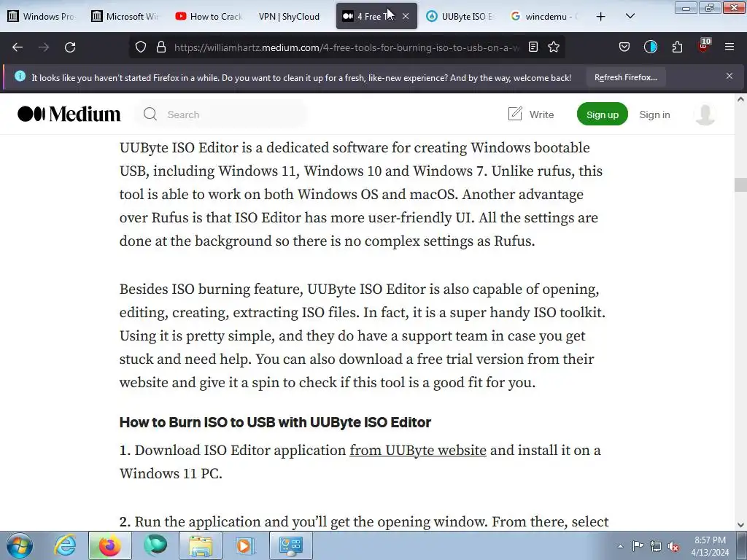This screenshot has height=560, width=747.
Task: List all tabs dropdown arrow
Action: click(630, 16)
